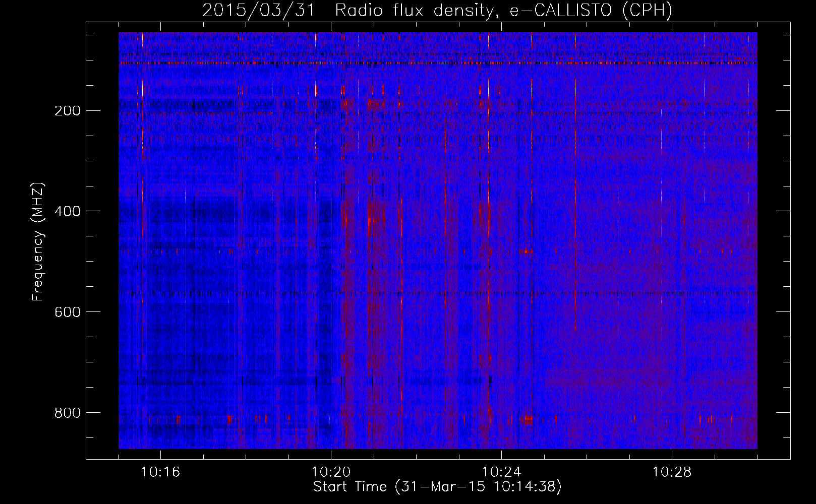Click the '800' frequency tick label

[x=67, y=413]
